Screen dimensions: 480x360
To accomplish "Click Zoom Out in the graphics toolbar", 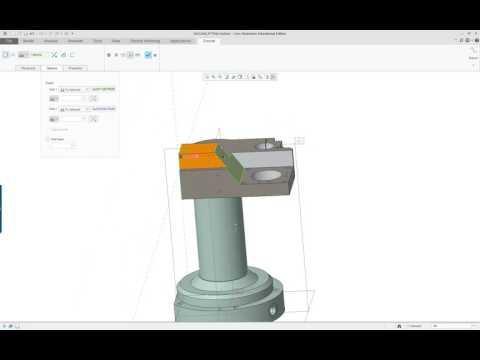I will pos(220,77).
